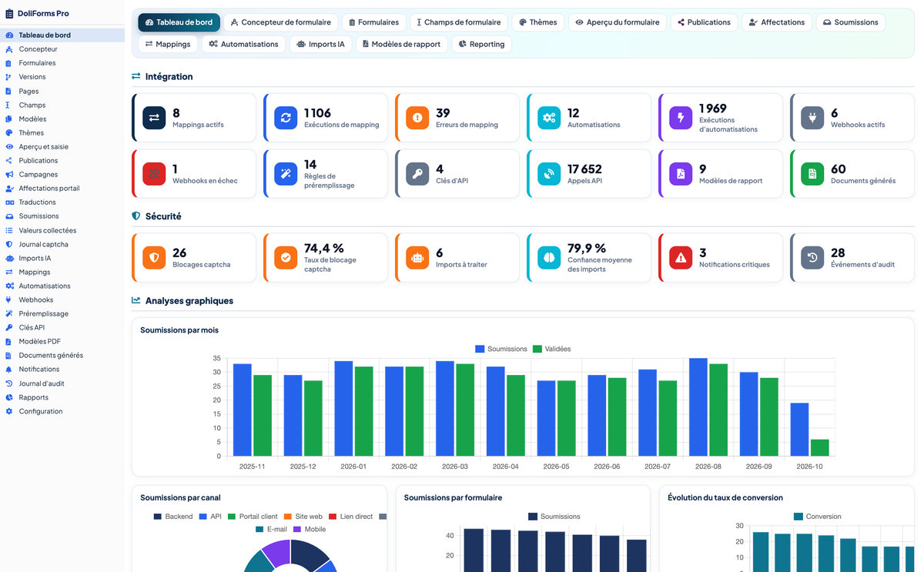Click the Mappings actifs card icon
The width and height of the screenshot is (924, 572).
(x=154, y=118)
